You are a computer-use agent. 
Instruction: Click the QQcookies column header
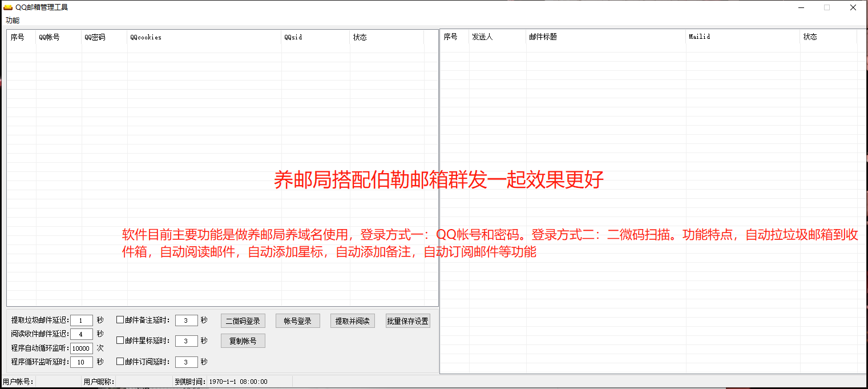204,37
